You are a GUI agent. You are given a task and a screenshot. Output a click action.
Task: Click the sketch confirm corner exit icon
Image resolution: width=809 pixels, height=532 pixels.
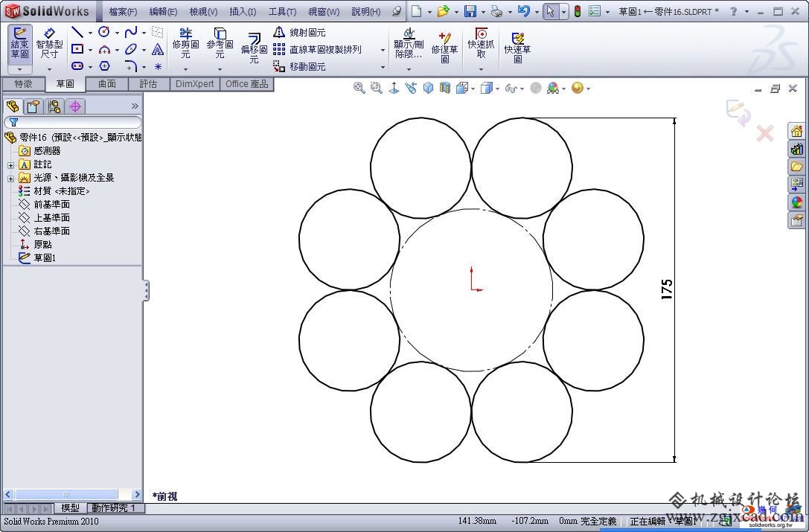738,112
